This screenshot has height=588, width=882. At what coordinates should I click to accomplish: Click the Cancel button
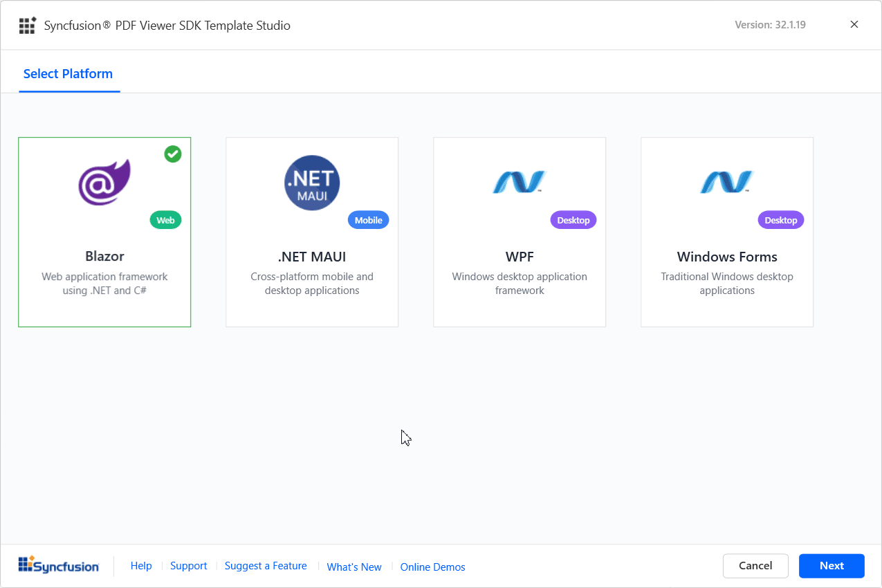[755, 566]
